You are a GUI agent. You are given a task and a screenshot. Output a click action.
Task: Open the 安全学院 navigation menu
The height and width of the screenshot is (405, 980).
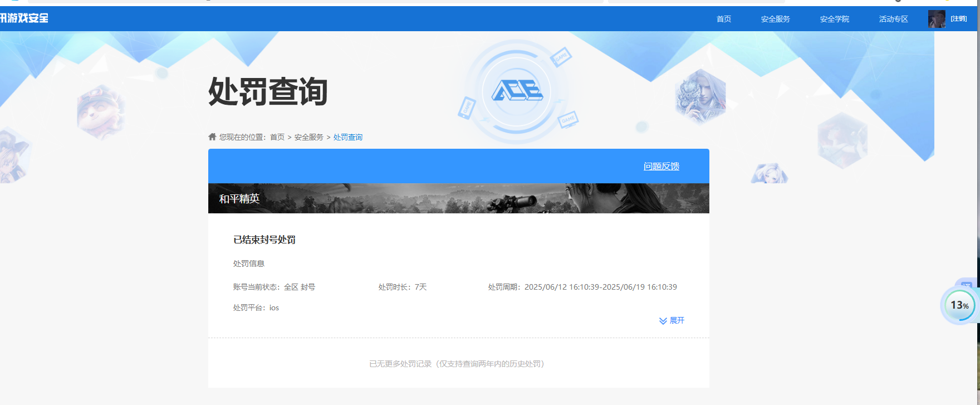click(834, 19)
